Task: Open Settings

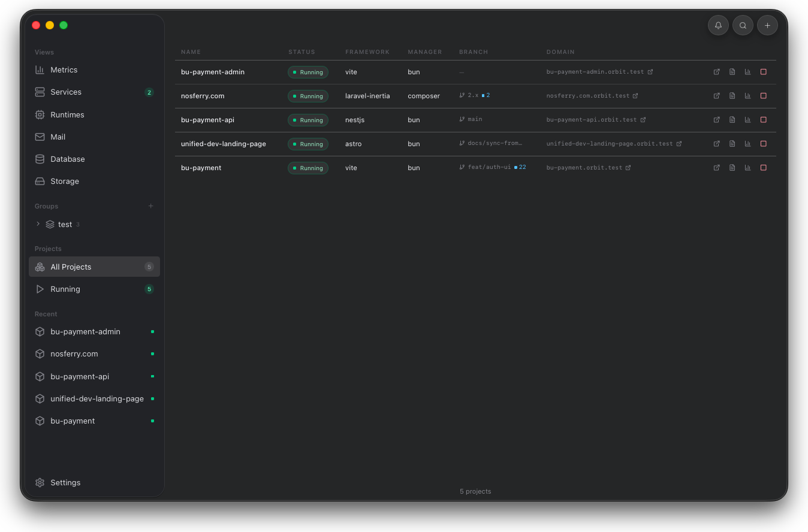Action: point(94,482)
